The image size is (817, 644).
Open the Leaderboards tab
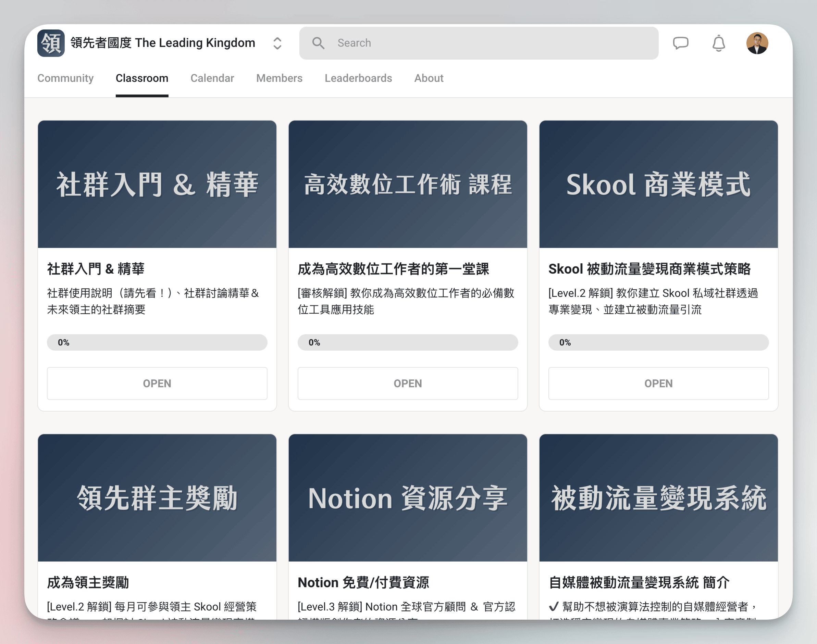coord(358,78)
